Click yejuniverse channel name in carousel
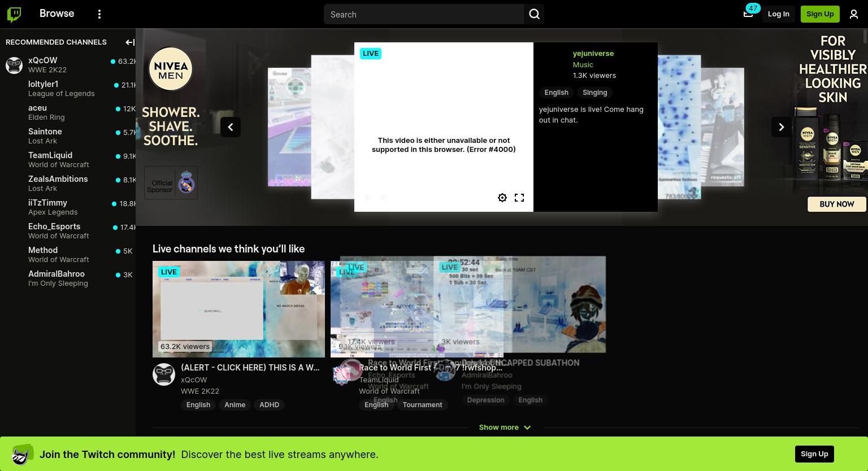 593,53
